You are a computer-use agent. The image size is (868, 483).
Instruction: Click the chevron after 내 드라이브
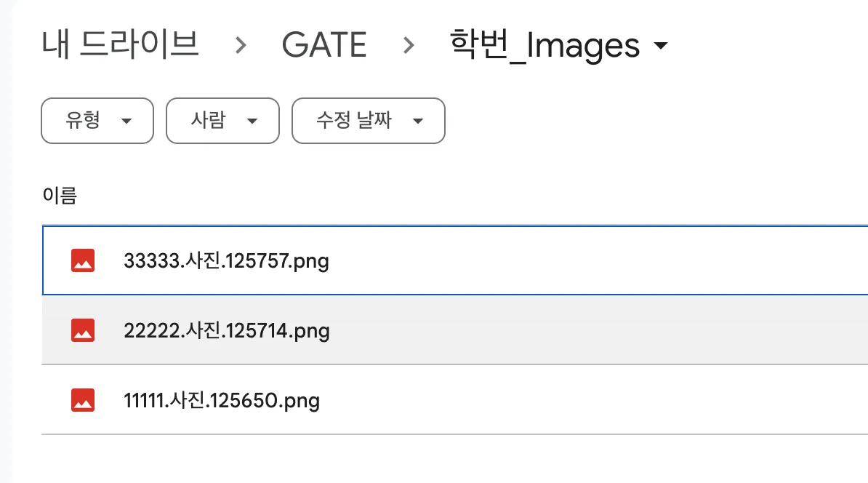(241, 45)
